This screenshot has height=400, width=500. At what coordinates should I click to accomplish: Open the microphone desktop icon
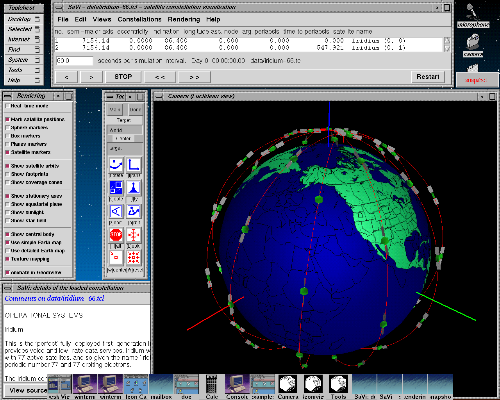pyautogui.click(x=473, y=15)
